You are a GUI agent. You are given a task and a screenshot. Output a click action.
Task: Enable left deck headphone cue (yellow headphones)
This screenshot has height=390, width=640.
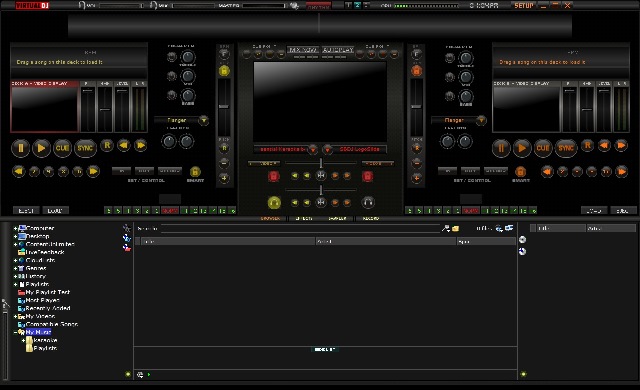274,202
